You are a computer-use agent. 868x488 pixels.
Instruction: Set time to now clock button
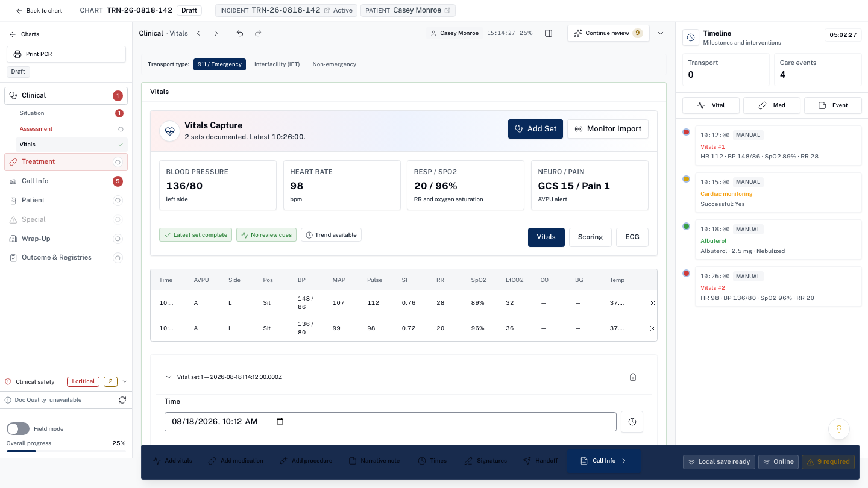632,422
